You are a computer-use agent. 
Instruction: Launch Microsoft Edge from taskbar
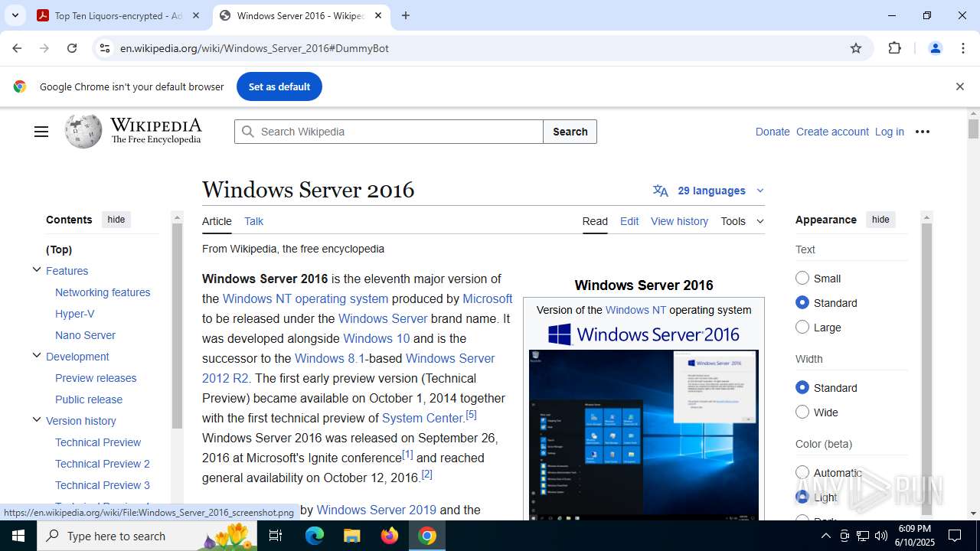click(x=315, y=536)
